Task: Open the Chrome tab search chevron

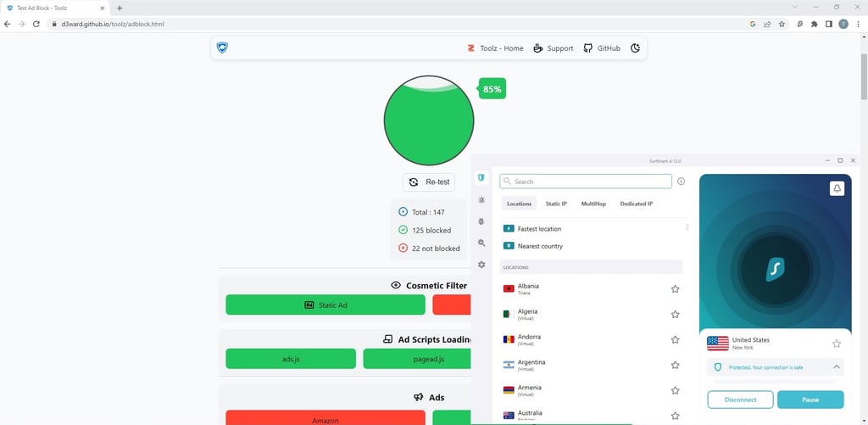Action: coord(795,7)
